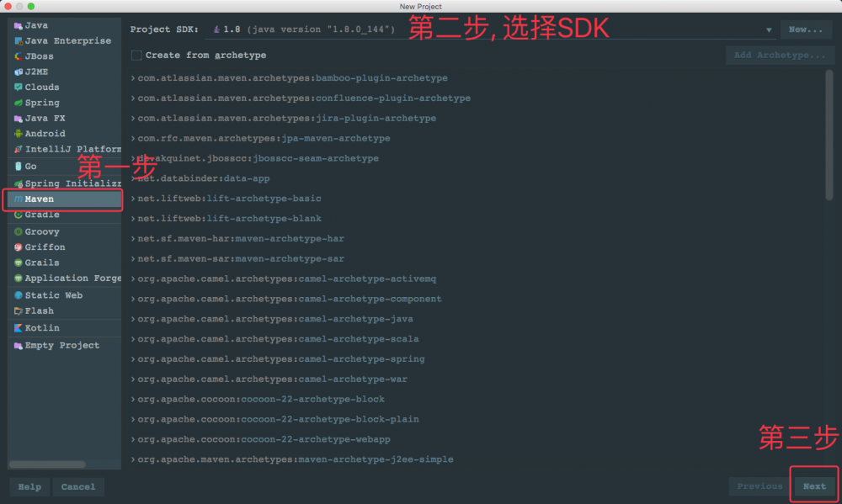Screen dimensions: 842x504
Task: Select camel-archetype-war row
Action: coord(477,379)
